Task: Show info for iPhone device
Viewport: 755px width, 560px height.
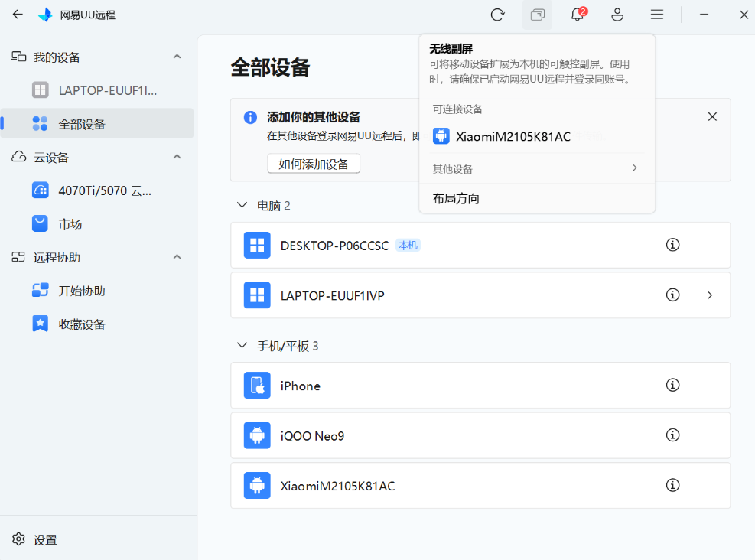Action: click(x=672, y=385)
